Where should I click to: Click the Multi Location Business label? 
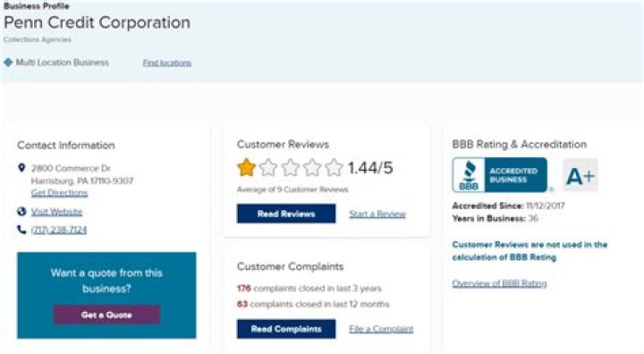(63, 63)
